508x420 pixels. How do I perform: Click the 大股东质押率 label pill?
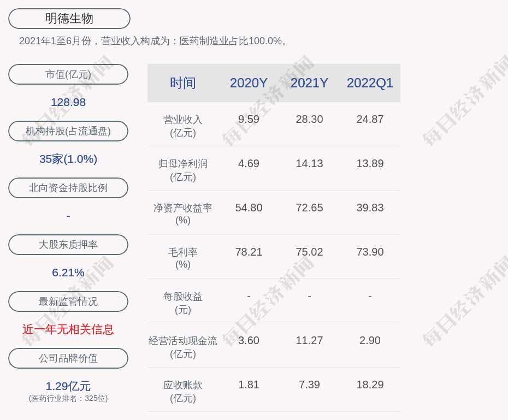[x=68, y=245]
